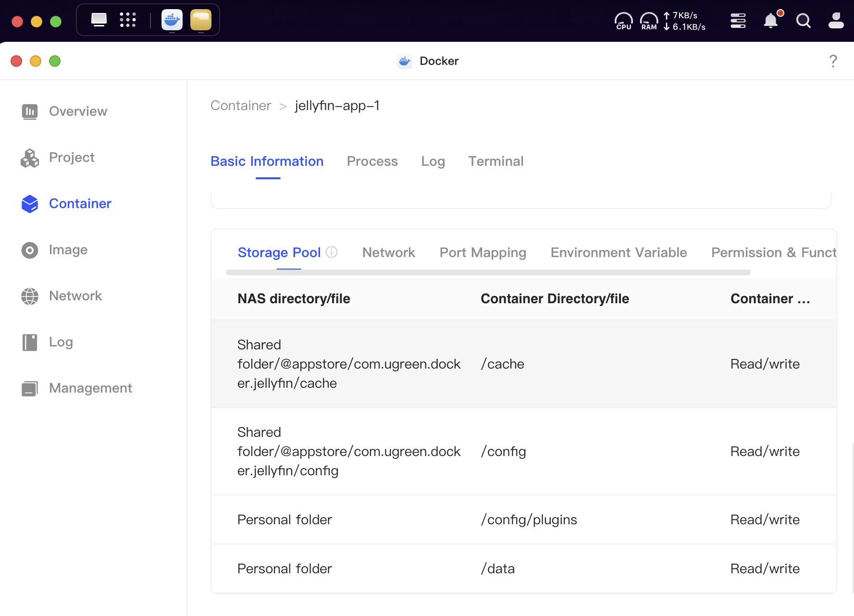This screenshot has width=854, height=616.
Task: Switch to the Process tab
Action: pos(372,161)
